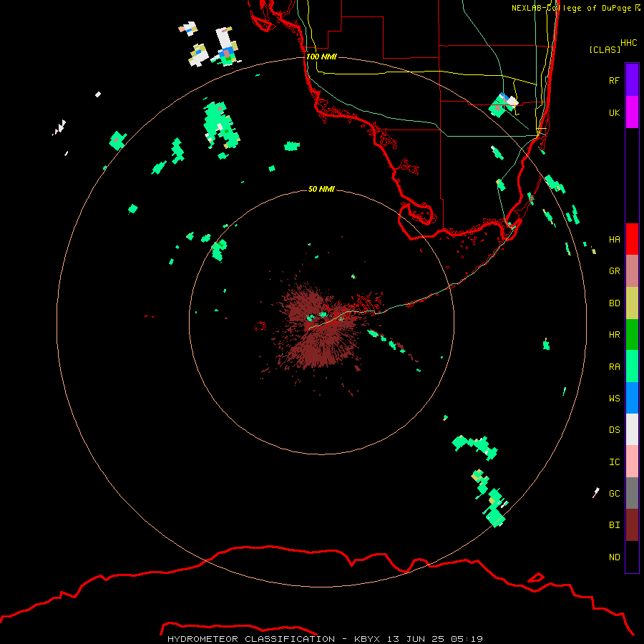
Task: Click the HA red legend swatch
Action: click(x=632, y=239)
